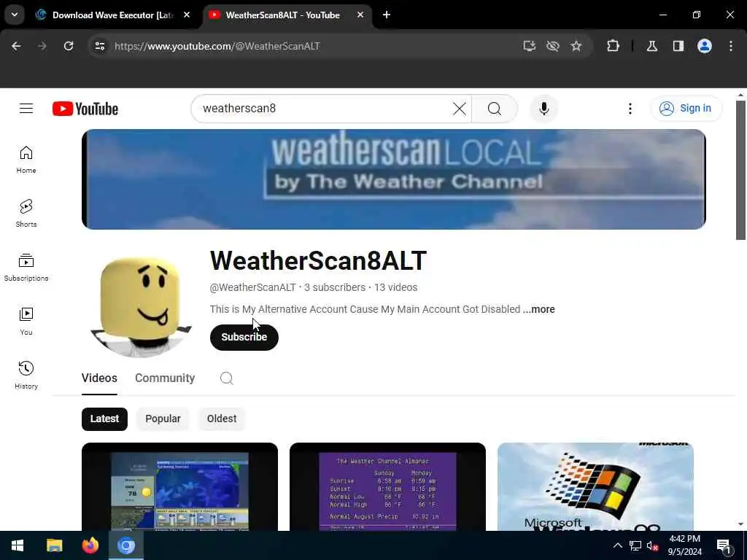Open the You section in sidebar
The image size is (747, 560).
(26, 322)
